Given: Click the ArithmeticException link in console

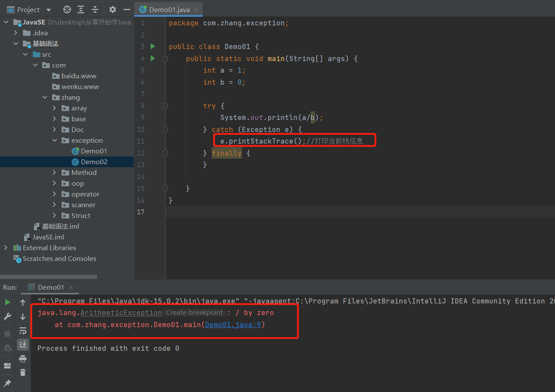Looking at the screenshot, I should tap(121, 312).
